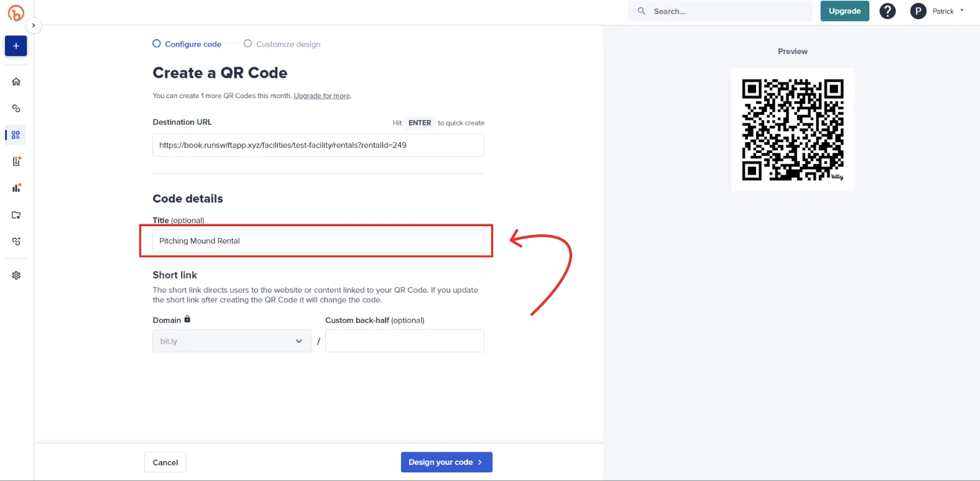Click the lock icon beside Domain

click(x=187, y=319)
